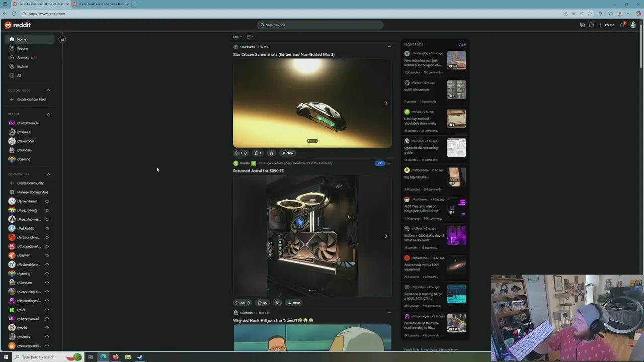Open options menu on r/nvidia post
The width and height of the screenshot is (644, 362).
coord(389,163)
